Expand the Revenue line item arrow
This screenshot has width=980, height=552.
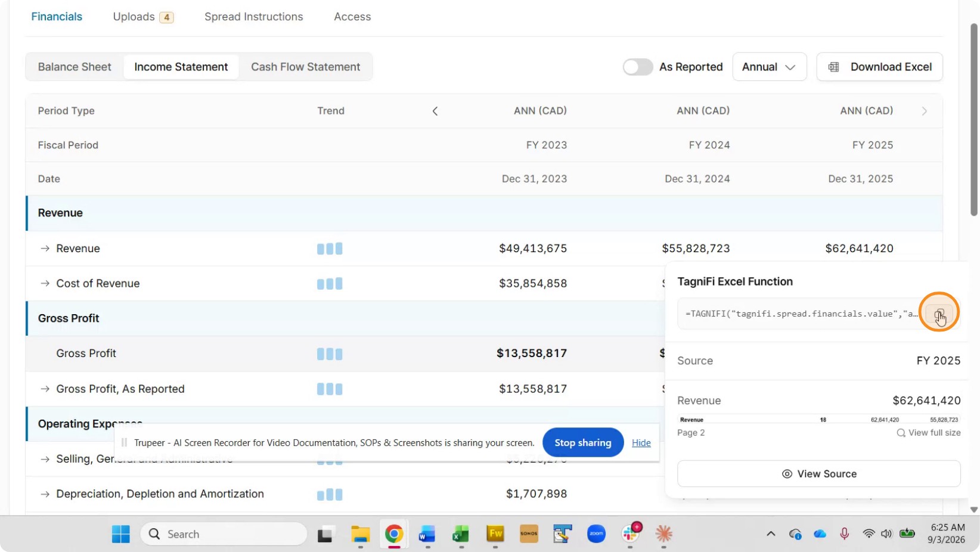tap(45, 248)
